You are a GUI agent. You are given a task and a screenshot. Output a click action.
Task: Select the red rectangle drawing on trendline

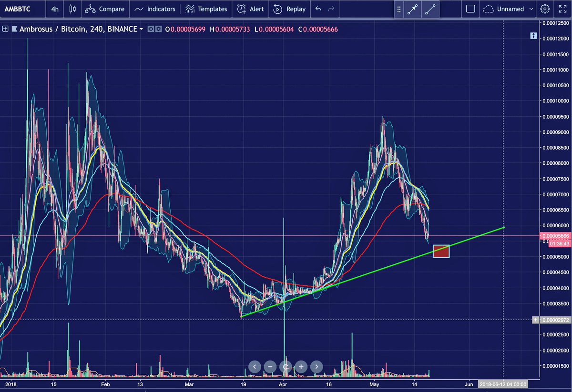441,251
